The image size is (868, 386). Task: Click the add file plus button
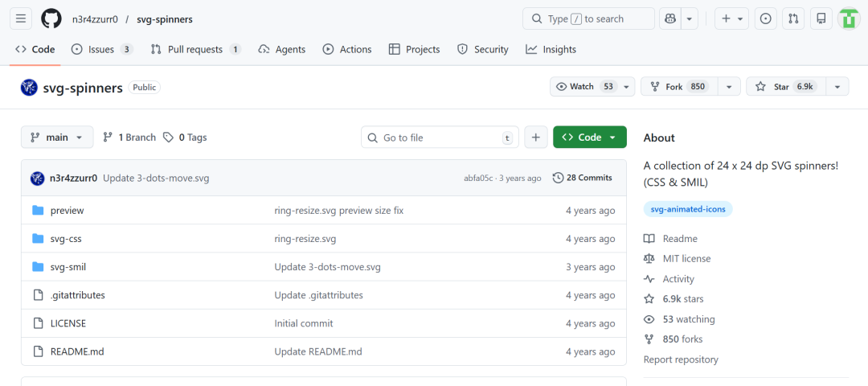coord(536,138)
